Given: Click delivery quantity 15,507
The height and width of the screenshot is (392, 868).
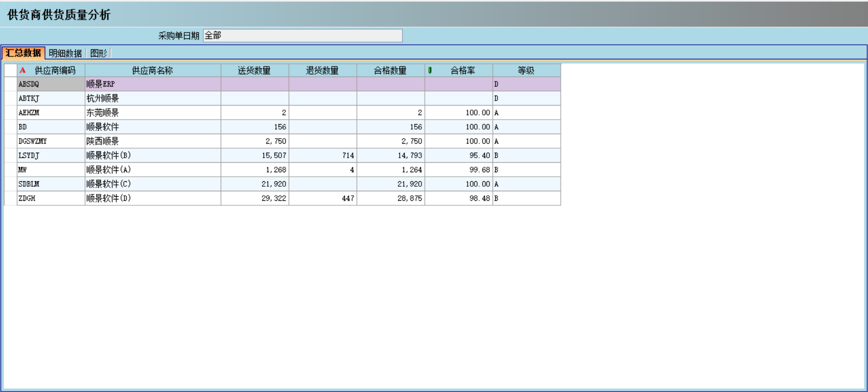Looking at the screenshot, I should click(x=255, y=155).
